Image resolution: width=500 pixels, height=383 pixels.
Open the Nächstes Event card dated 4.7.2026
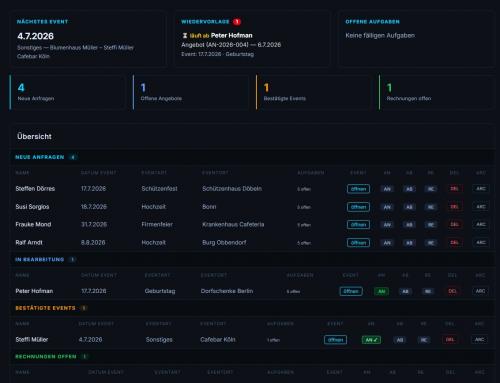pyautogui.click(x=88, y=39)
